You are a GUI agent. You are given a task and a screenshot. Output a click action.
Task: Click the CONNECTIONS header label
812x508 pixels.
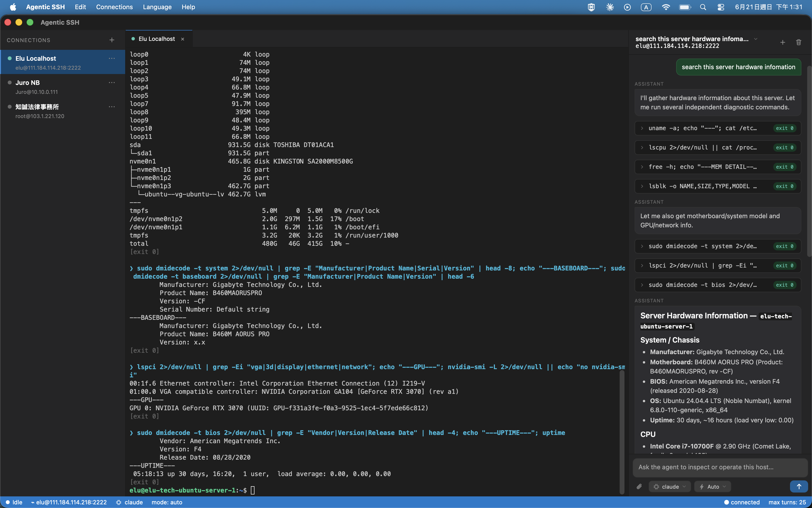pos(29,40)
